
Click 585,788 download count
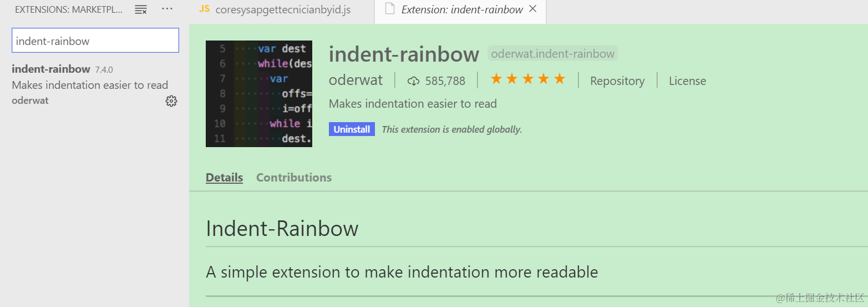[445, 81]
